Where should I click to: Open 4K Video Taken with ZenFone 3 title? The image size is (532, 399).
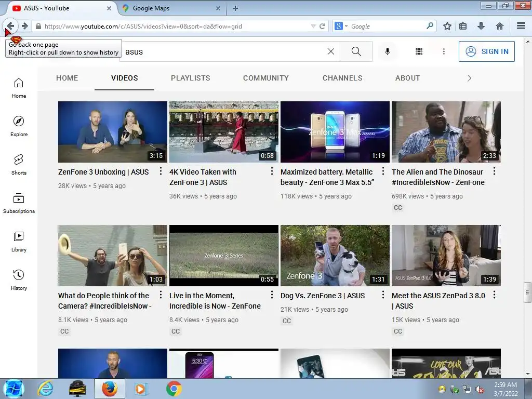(203, 177)
